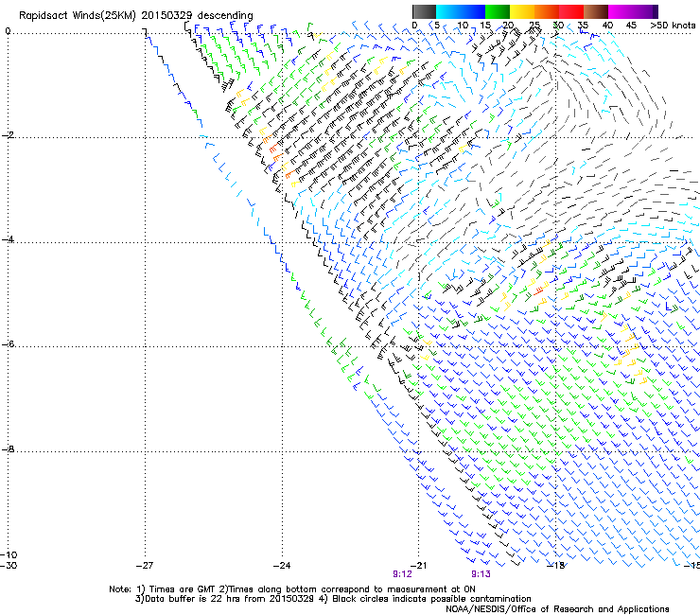Click the '-4' latitude axis label

click(8, 239)
